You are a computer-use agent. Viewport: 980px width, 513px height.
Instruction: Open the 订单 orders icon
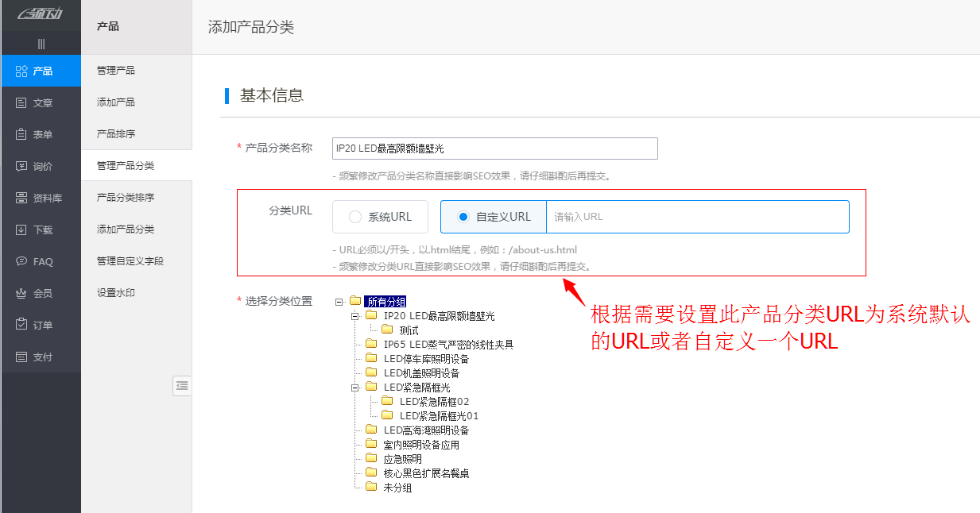click(20, 325)
